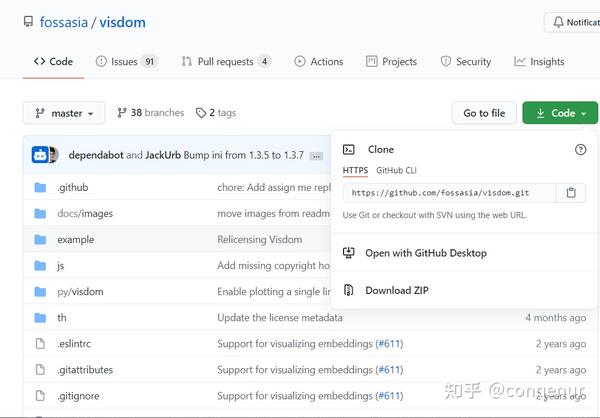
Task: Click the repository icon beside fossasia
Action: pos(28,22)
